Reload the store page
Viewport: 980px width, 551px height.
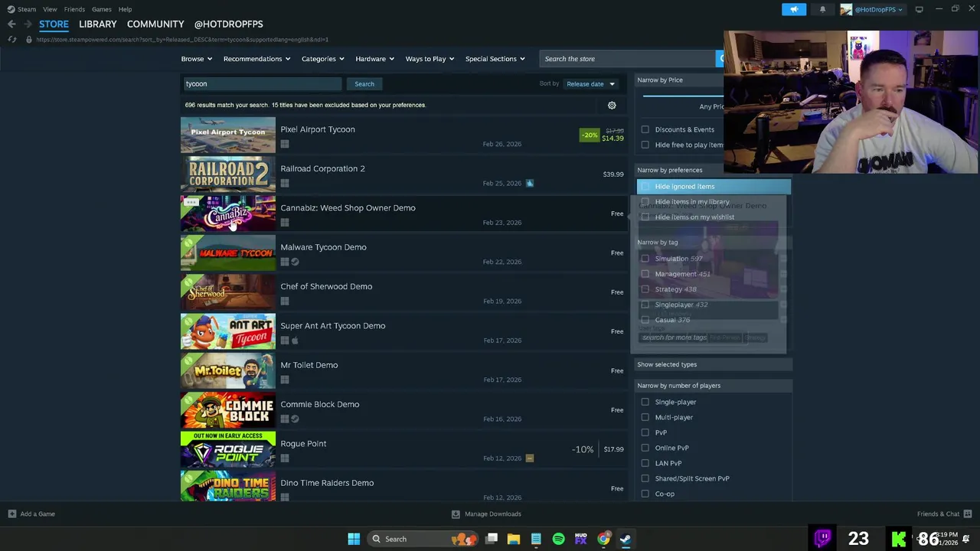pyautogui.click(x=11, y=40)
